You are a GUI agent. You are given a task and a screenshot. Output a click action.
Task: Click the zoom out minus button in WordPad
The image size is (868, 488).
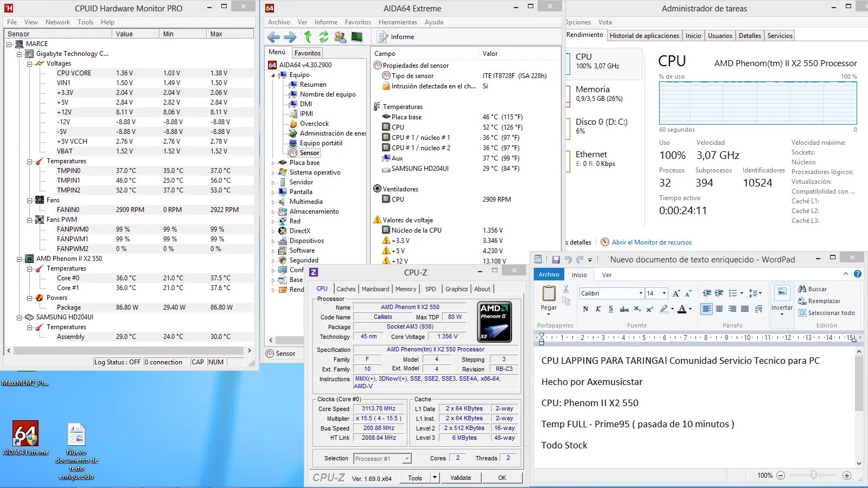point(781,475)
